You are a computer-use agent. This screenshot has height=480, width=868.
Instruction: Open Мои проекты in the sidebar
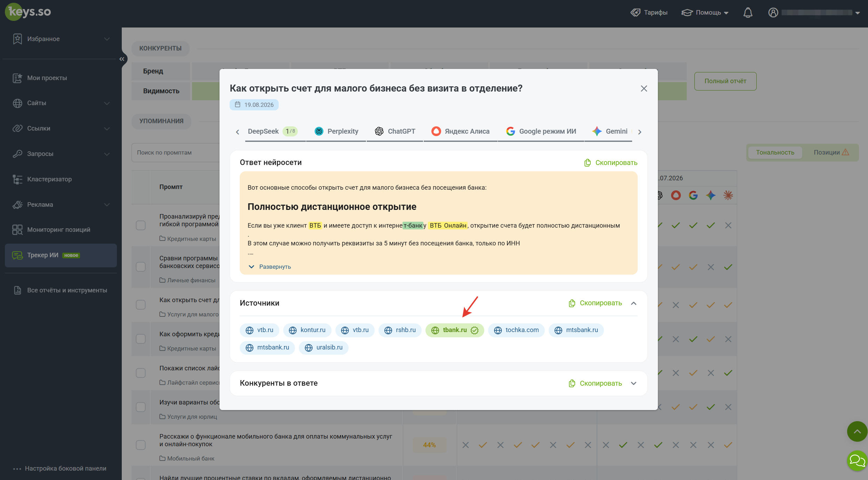(x=61, y=78)
